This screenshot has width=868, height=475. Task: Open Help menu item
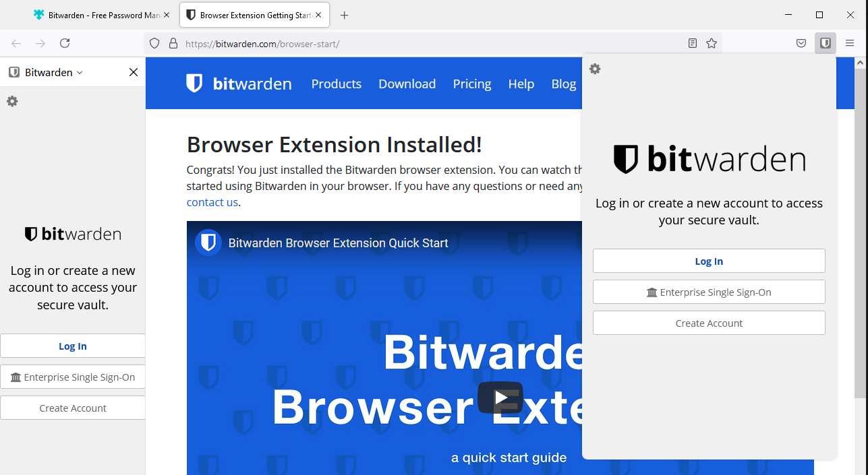coord(521,84)
